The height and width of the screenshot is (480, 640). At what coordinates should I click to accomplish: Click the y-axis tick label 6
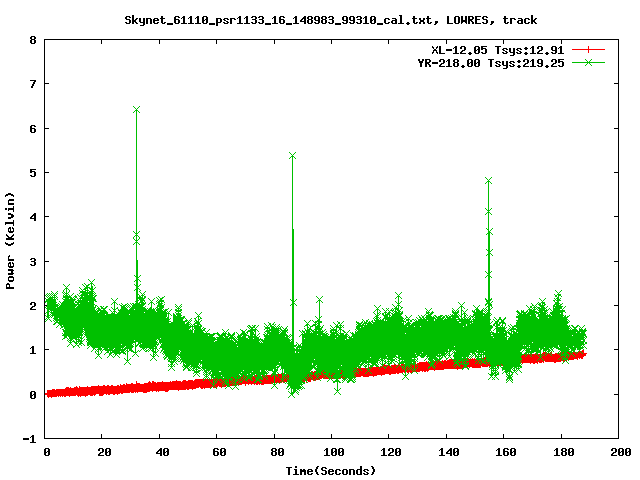[33, 129]
